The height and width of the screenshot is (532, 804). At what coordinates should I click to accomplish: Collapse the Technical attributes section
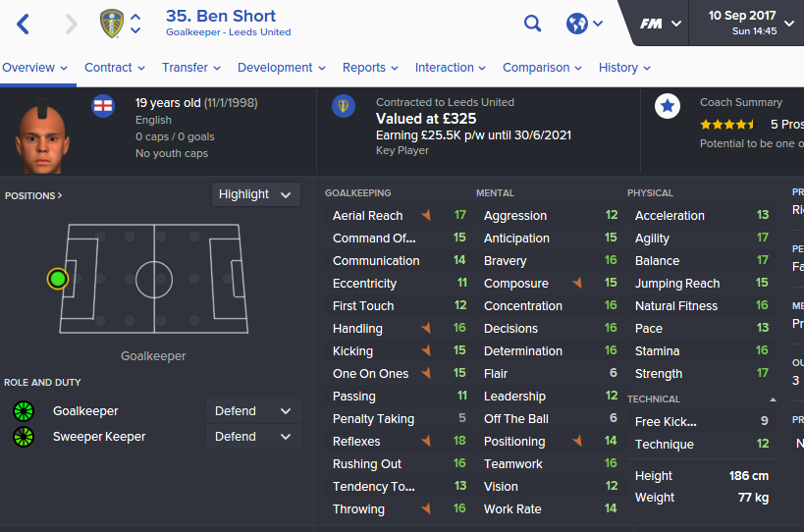tap(773, 399)
